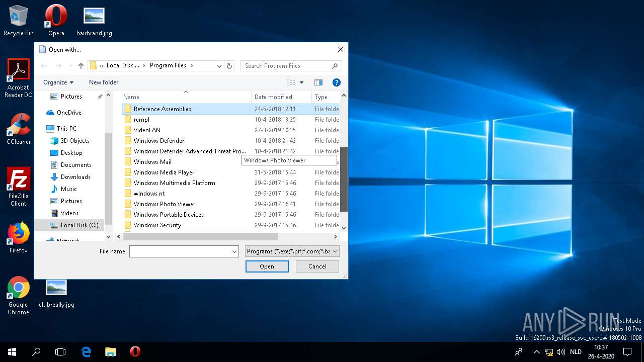The height and width of the screenshot is (362, 644).
Task: Click the Forward navigation arrow
Action: pos(58,66)
